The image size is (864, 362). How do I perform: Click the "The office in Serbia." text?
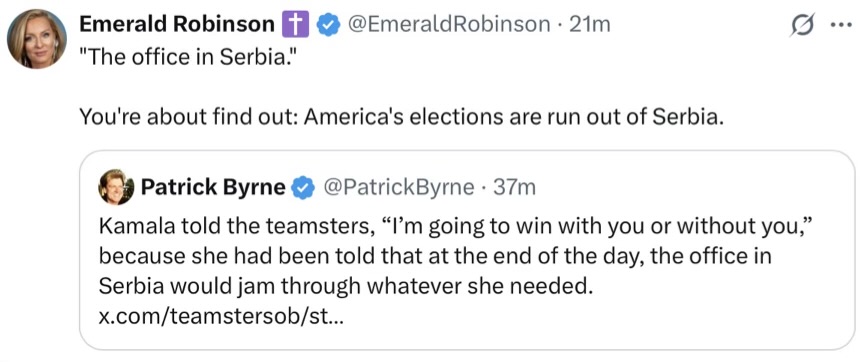tap(184, 57)
